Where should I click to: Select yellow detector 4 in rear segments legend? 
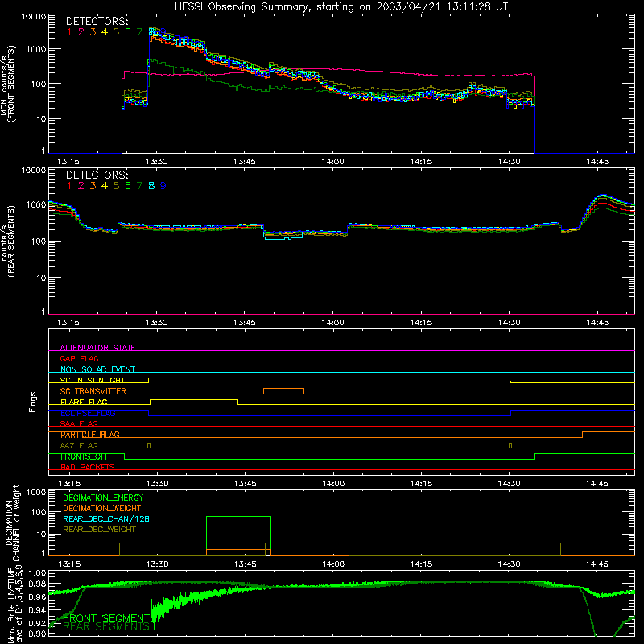pyautogui.click(x=105, y=186)
